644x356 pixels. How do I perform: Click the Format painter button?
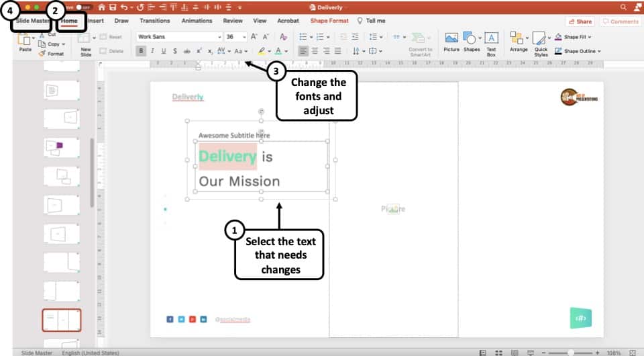click(x=52, y=54)
